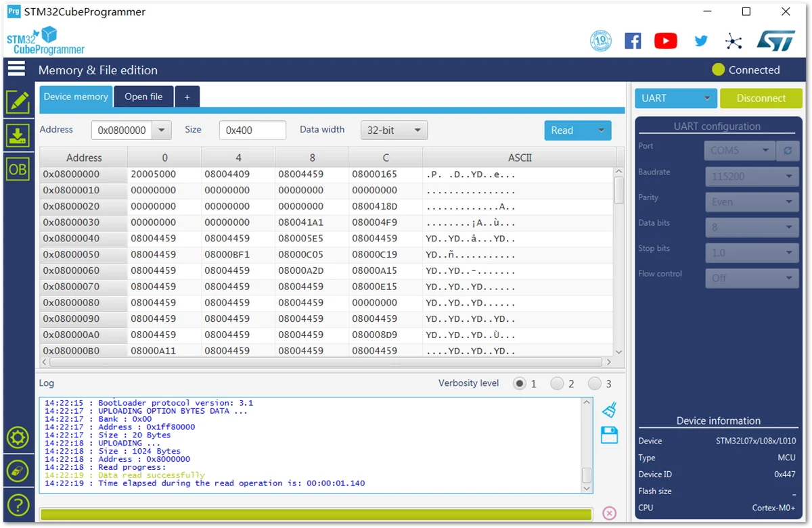Select cell 080041A1 in row 0x08000030
The height and width of the screenshot is (528, 812).
[x=312, y=222]
